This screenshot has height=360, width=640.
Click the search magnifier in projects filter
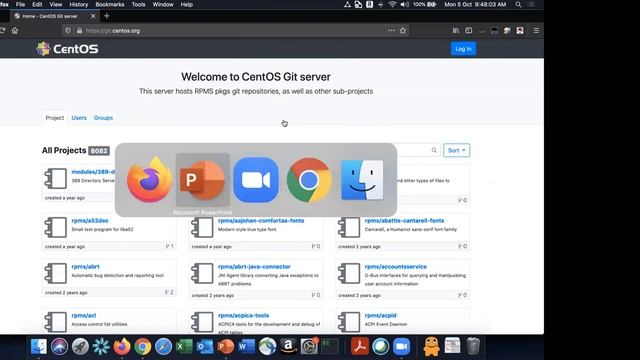(434, 150)
